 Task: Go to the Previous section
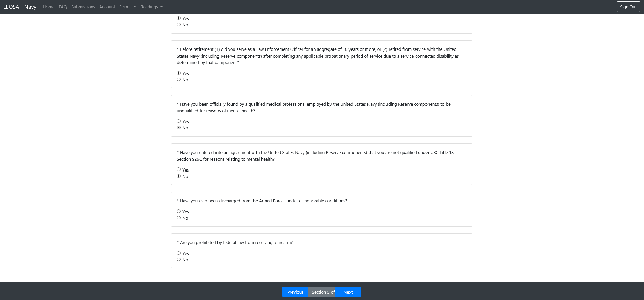pyautogui.click(x=295, y=292)
